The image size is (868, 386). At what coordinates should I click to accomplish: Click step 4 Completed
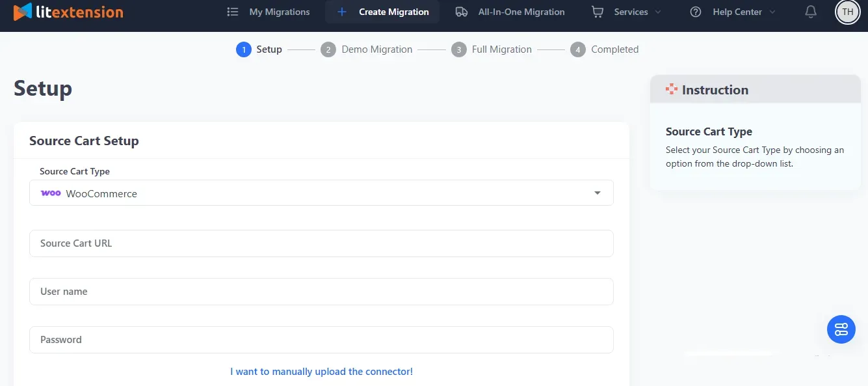[605, 49]
